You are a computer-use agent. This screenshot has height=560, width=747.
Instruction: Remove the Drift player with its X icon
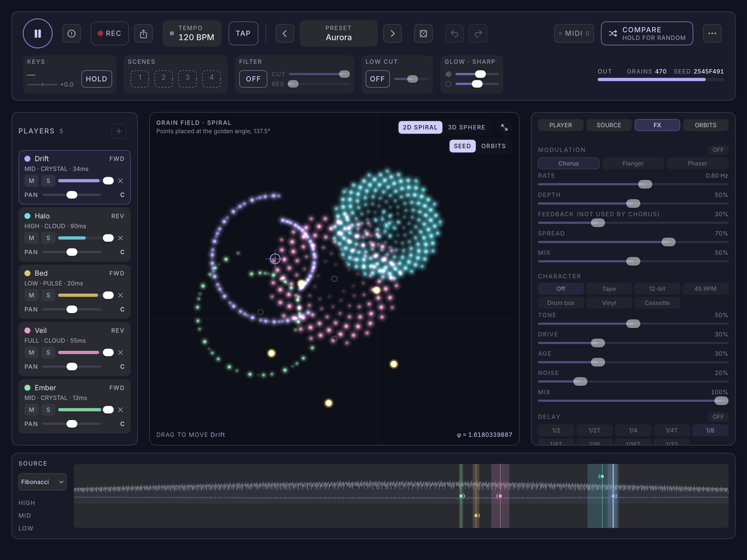[121, 181]
